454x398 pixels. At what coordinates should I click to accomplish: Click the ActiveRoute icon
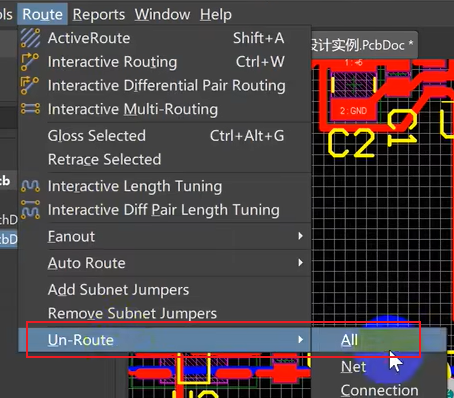tap(30, 38)
